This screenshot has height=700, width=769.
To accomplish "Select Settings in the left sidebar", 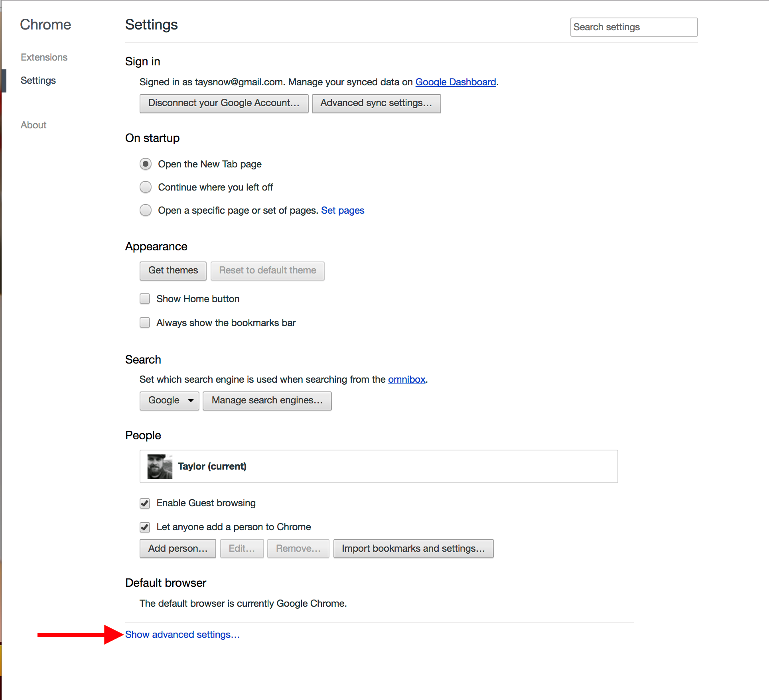I will coord(38,81).
